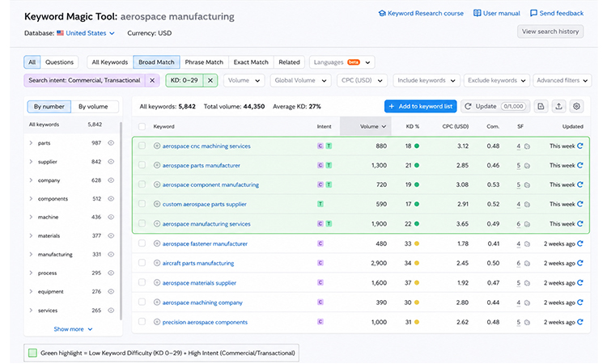The width and height of the screenshot is (607, 364).
Task: Refresh aerospace machining company row
Action: (580, 303)
